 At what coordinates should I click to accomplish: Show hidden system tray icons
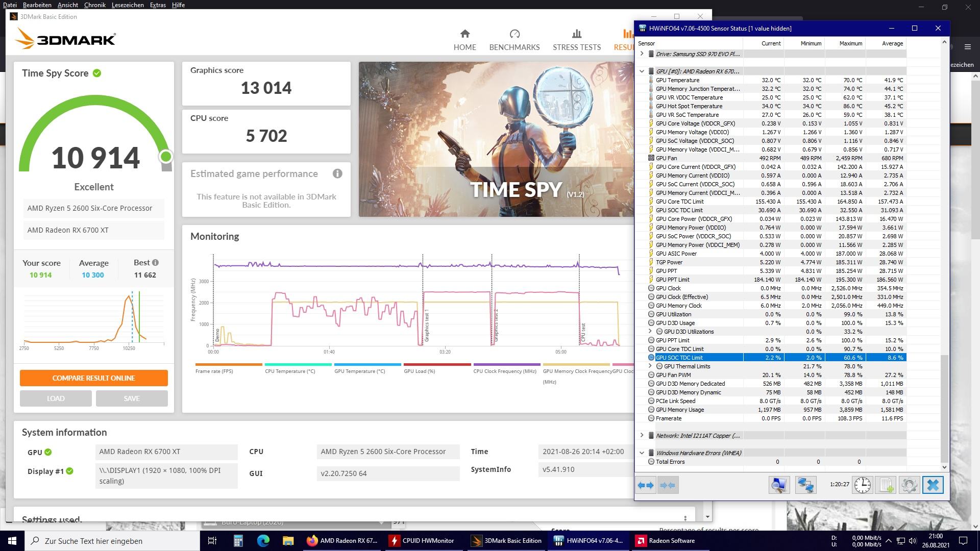coord(889,541)
